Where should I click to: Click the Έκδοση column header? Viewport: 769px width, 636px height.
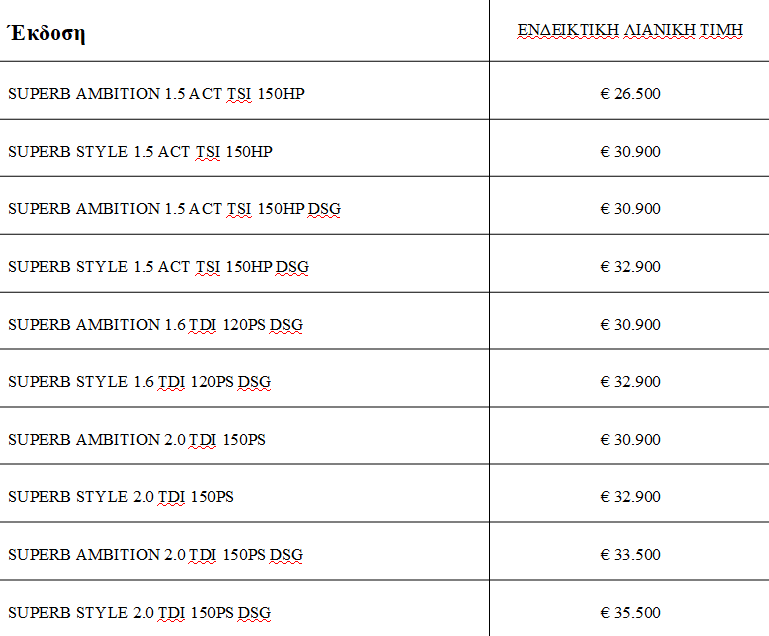pyautogui.click(x=46, y=33)
